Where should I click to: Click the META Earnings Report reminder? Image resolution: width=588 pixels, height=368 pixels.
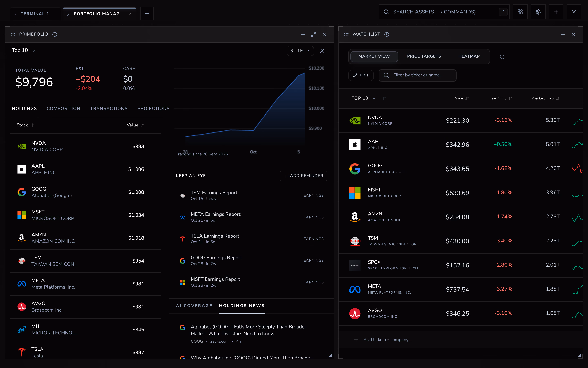[x=251, y=217]
